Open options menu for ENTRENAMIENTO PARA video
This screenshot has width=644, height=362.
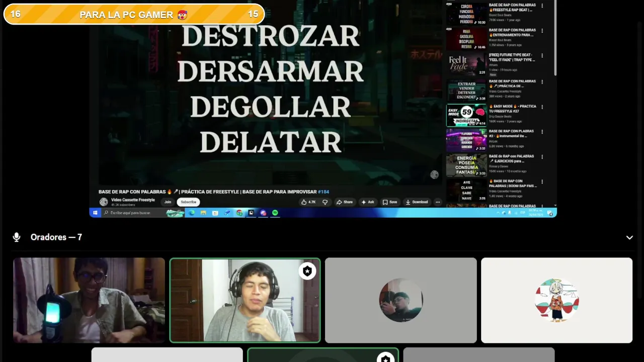tap(542, 31)
